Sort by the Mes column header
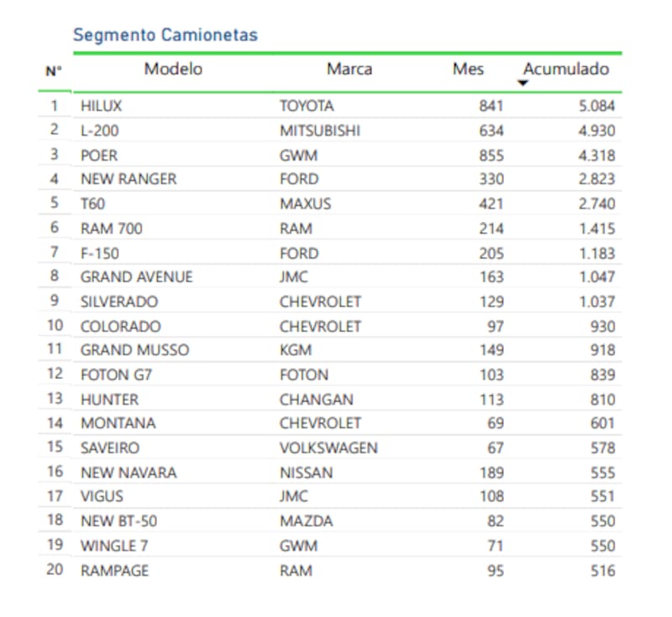This screenshot has width=672, height=617. point(468,69)
